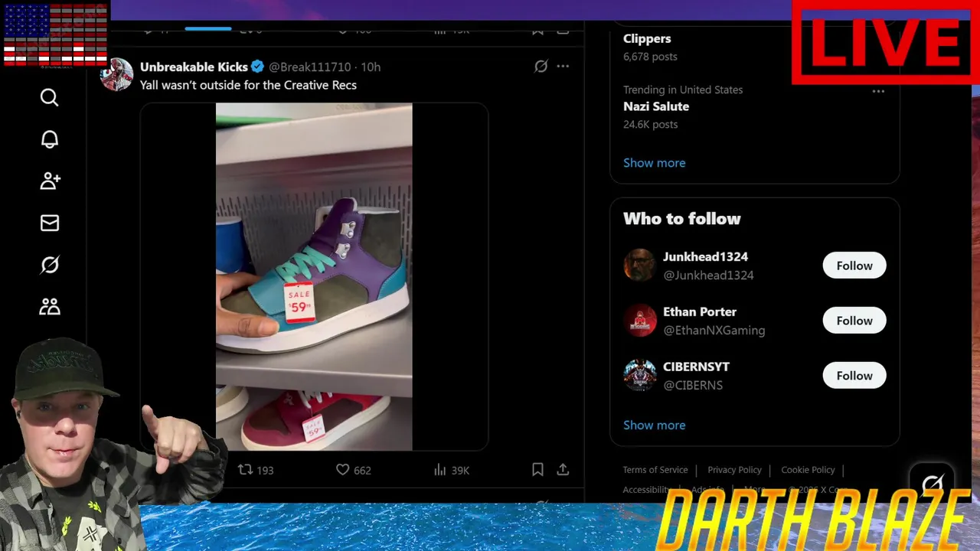Open the Clippers trending topic
The height and width of the screenshot is (551, 980).
tap(647, 38)
